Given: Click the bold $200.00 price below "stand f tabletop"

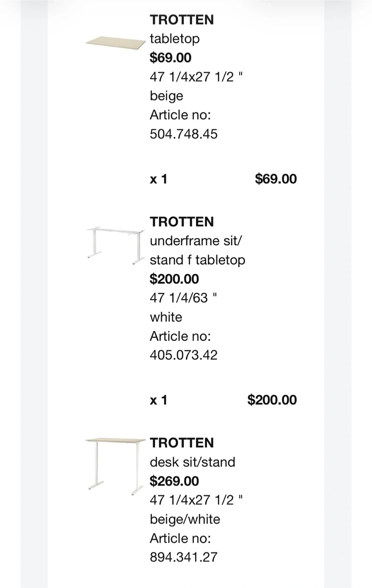Looking at the screenshot, I should point(174,279).
